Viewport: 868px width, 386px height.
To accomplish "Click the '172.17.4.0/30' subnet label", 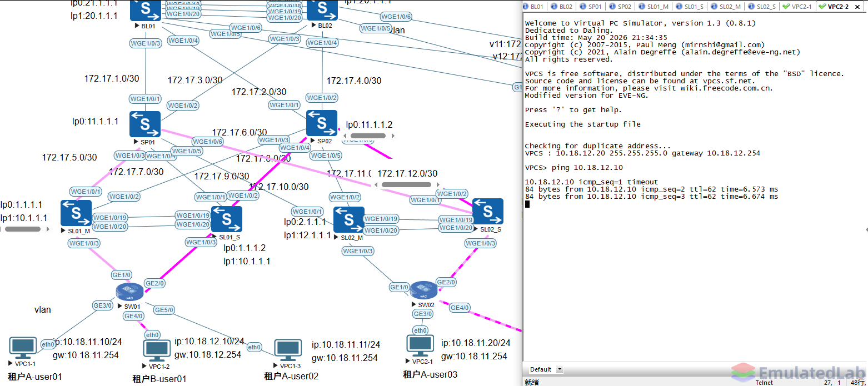I will click(x=354, y=81).
